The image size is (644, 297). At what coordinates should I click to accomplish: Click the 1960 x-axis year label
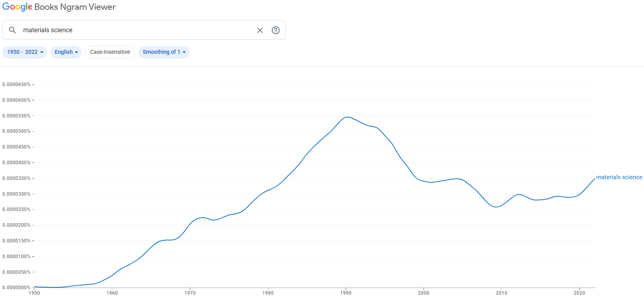click(112, 293)
